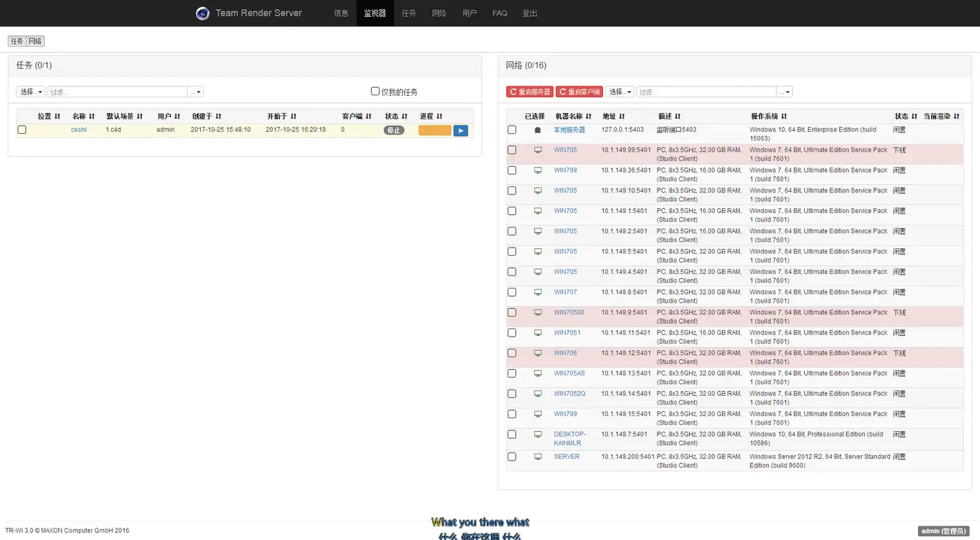Open the 信息 page from the top navigation

coord(341,13)
